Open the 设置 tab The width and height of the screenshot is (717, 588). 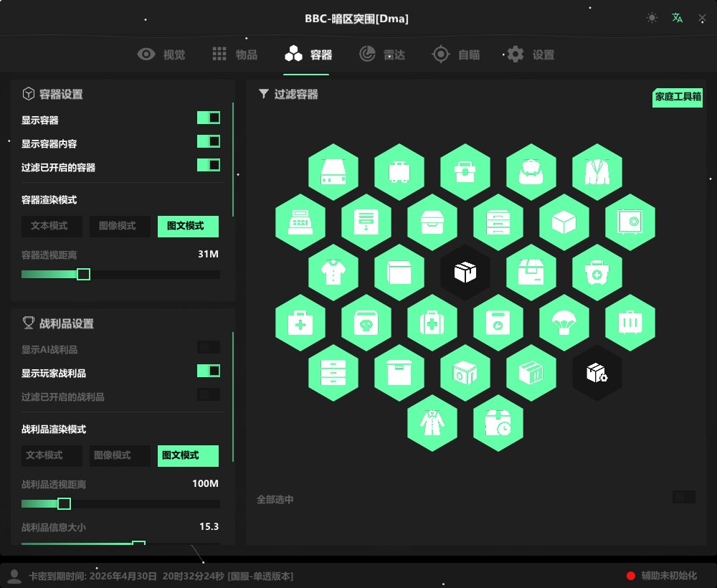coord(529,54)
